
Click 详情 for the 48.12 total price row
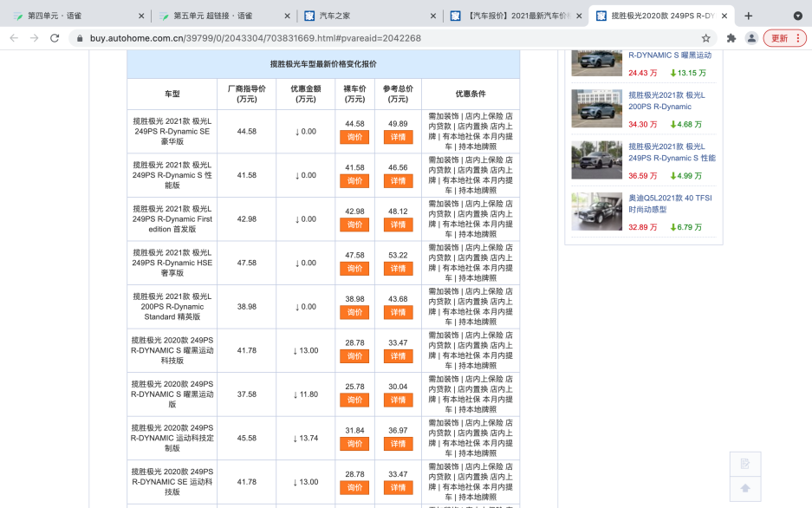pos(399,225)
